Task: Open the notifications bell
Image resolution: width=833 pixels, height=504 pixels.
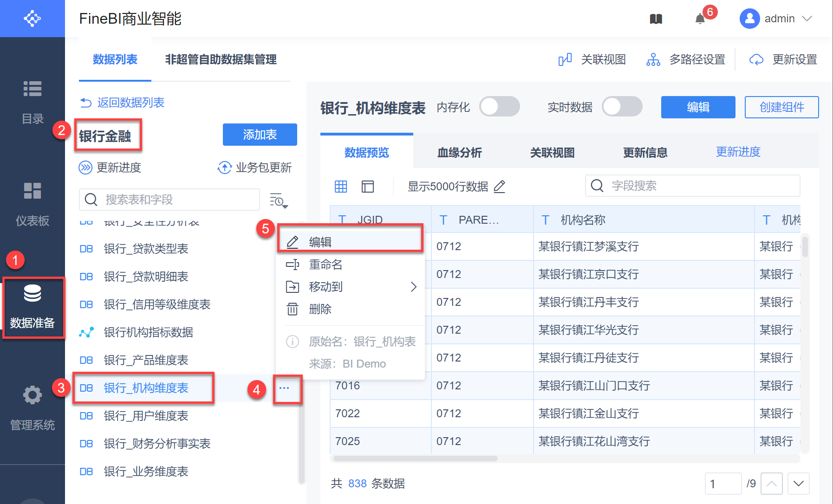Action: [x=700, y=19]
